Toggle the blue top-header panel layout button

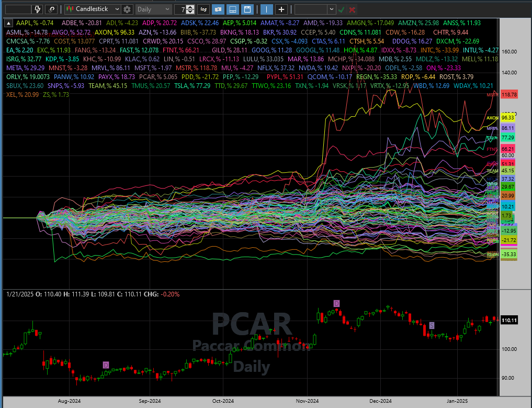tap(247, 9)
